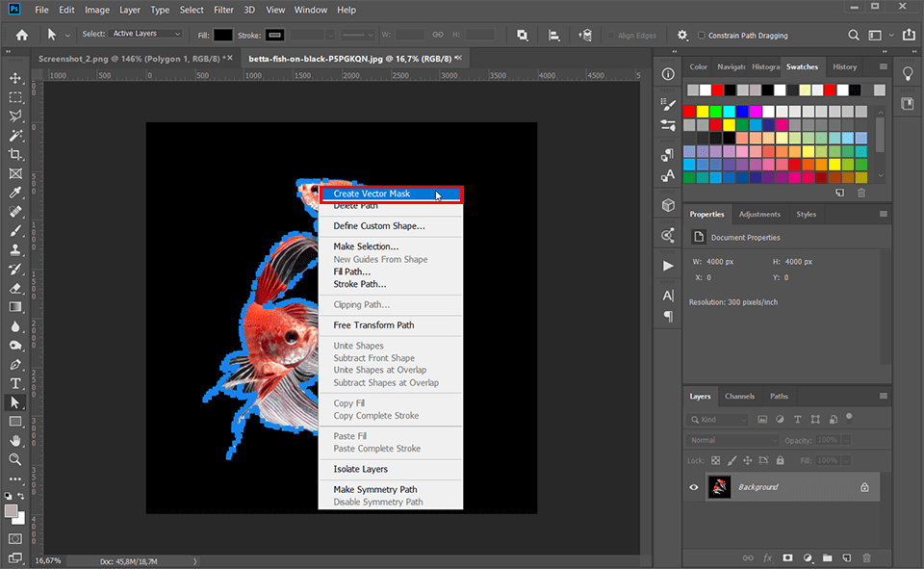Open the Filter menu
Screen dimensions: 924x569
(223, 10)
